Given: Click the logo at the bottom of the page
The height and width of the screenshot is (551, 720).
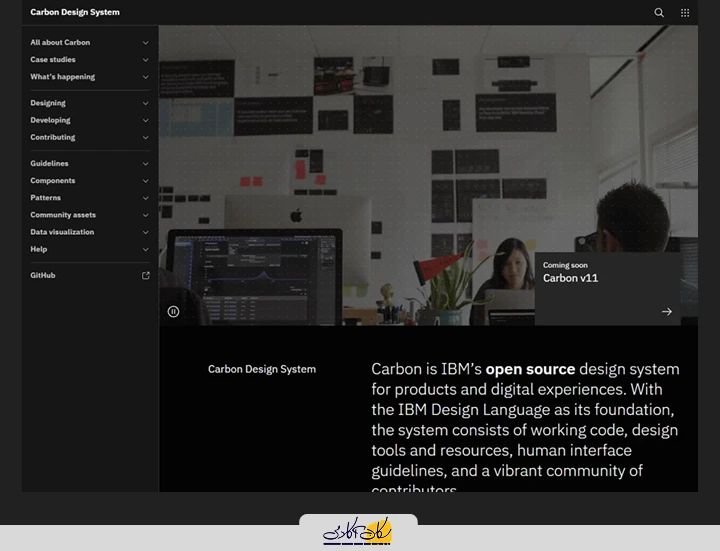Looking at the screenshot, I should pos(358,532).
